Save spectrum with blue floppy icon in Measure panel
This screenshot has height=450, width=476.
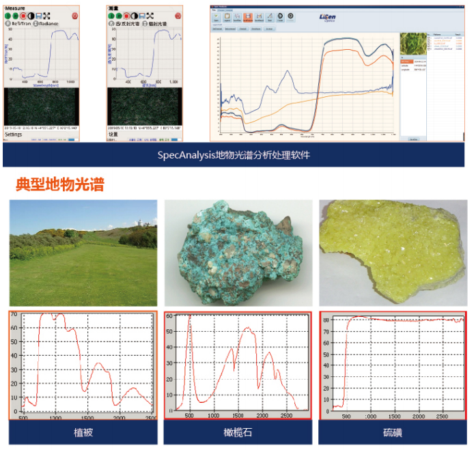click(38, 16)
